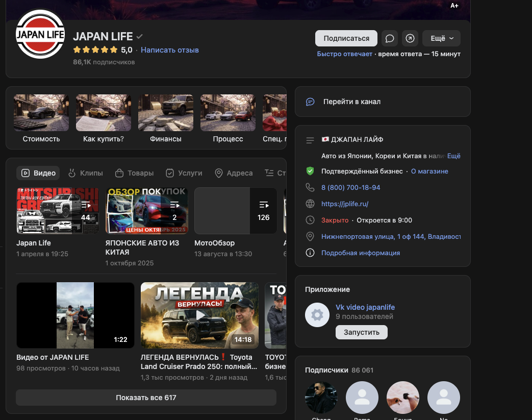
Task: Click the Japan Life playlist title
Action: (x=34, y=243)
